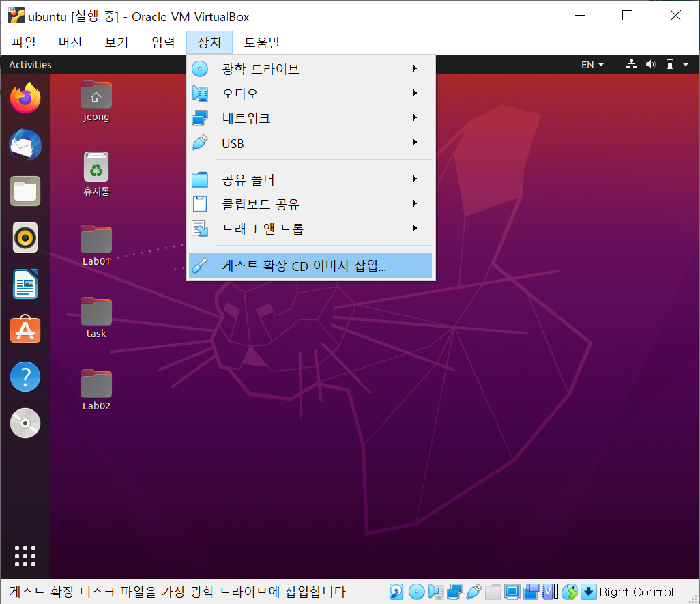This screenshot has width=700, height=604.
Task: Click the recording status bar icon
Action: point(531,592)
